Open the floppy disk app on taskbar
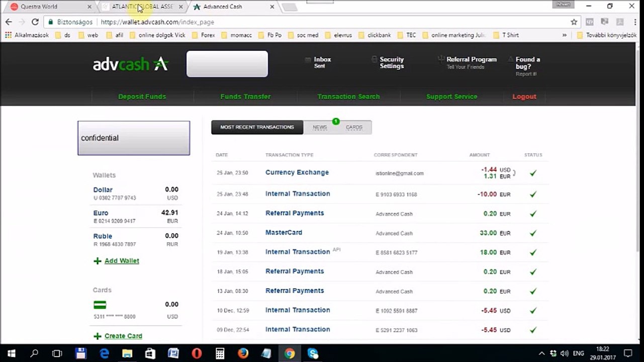 tap(81, 353)
